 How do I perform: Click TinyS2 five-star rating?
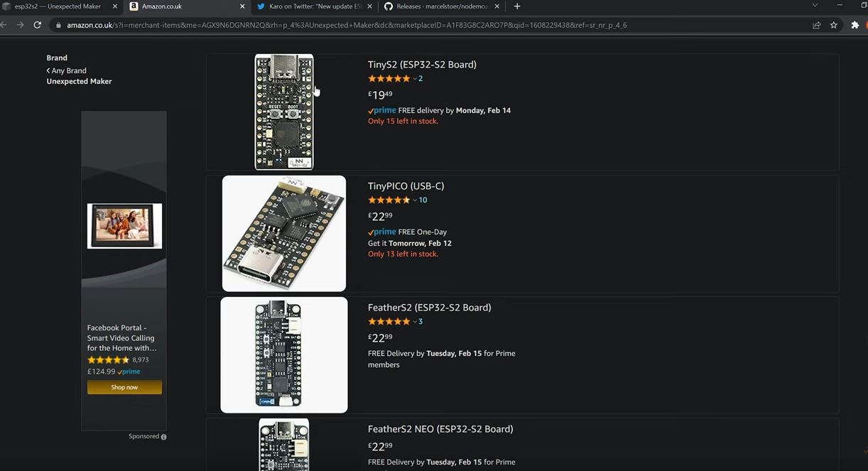tap(389, 79)
